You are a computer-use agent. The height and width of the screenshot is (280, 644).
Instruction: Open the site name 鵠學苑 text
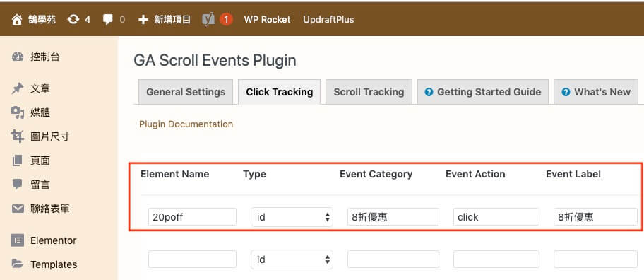coord(42,19)
